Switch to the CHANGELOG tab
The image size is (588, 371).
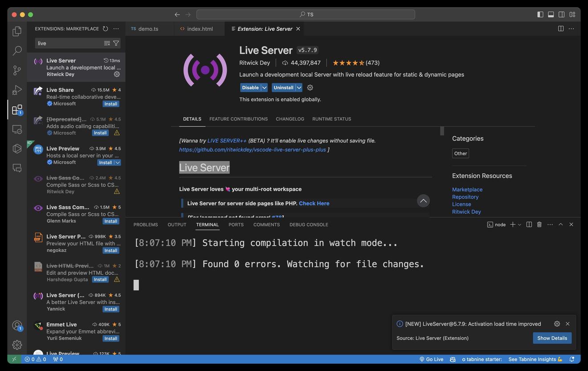(x=290, y=119)
